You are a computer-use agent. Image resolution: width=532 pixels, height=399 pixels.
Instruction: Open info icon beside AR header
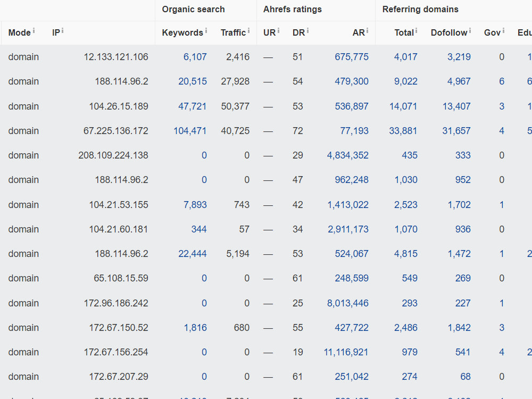click(x=368, y=30)
